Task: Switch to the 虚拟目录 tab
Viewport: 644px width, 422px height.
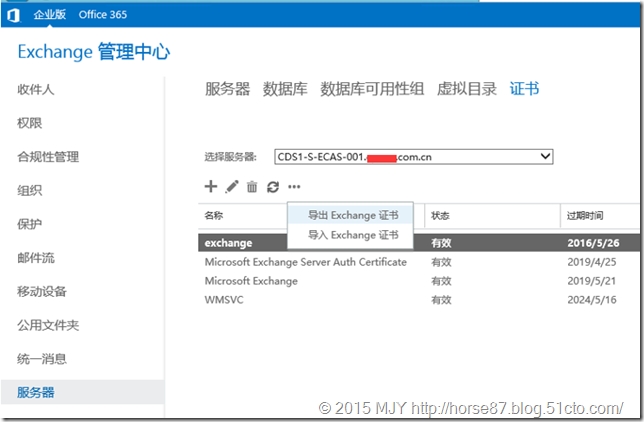Action: (466, 89)
